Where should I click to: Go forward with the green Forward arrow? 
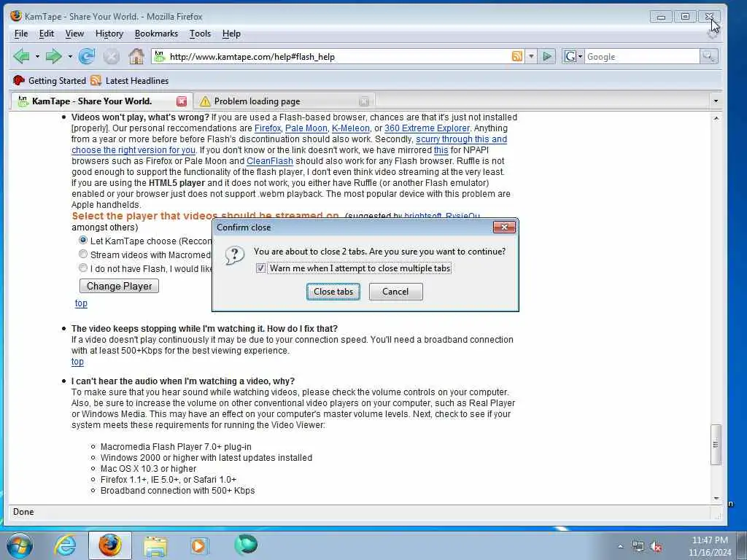(x=53, y=57)
